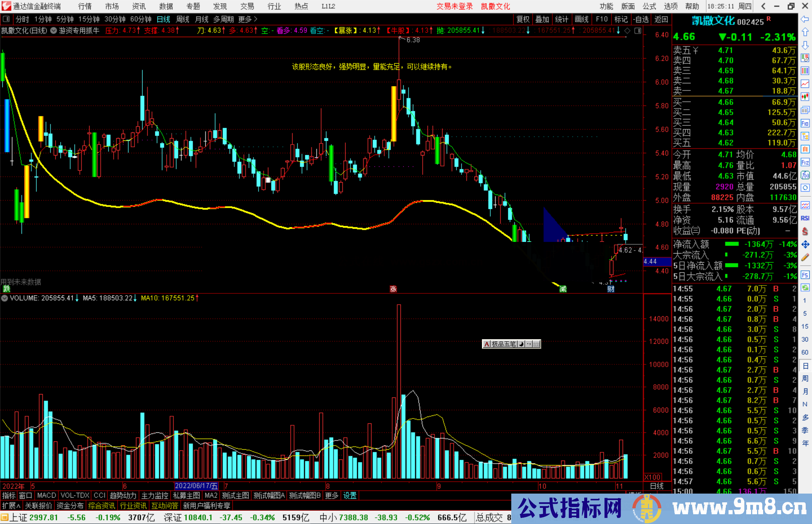This screenshot has height=524, width=812.
Task: Open the formula f(x) icon in sidebar
Action: pyautogui.click(x=805, y=175)
